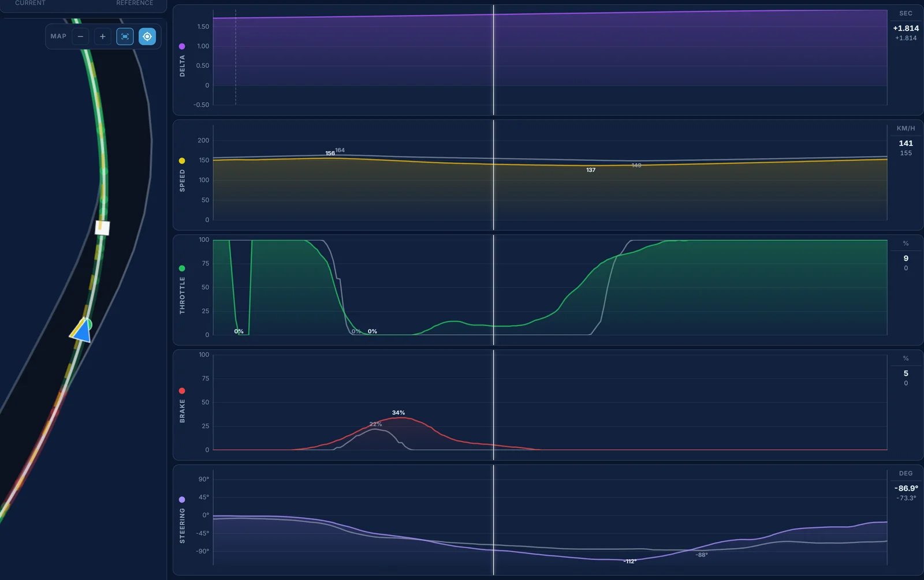924x580 pixels.
Task: Select the BRAKE channel label
Action: click(182, 411)
